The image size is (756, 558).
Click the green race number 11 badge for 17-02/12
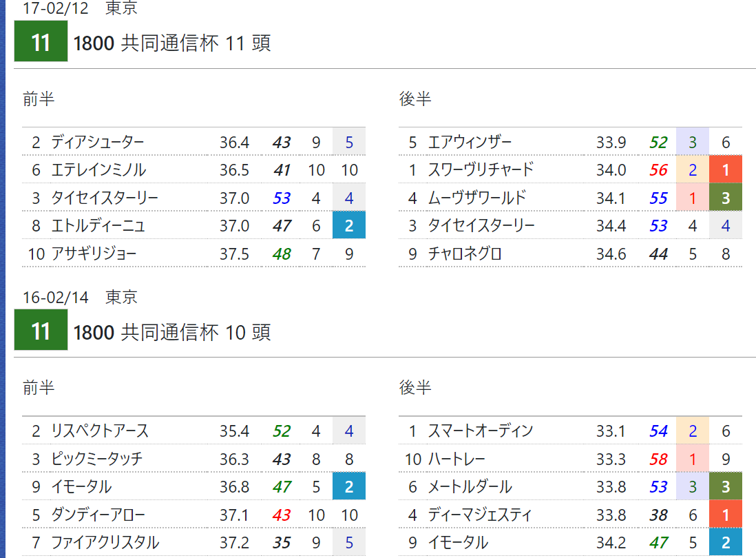(x=41, y=41)
